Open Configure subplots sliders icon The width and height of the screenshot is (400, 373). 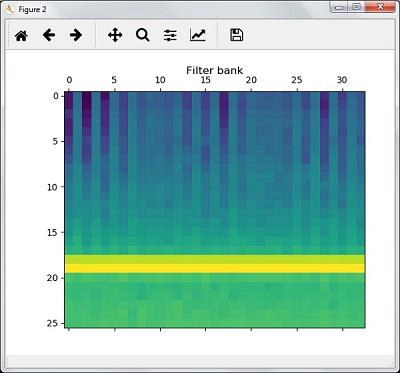click(170, 35)
